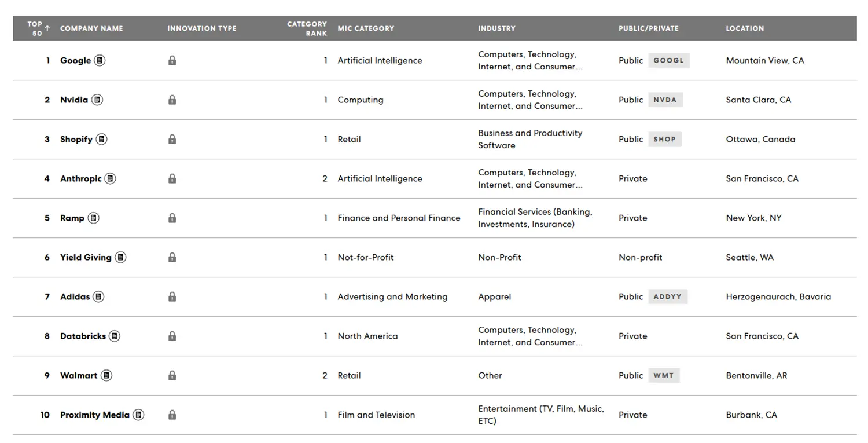868x443 pixels.
Task: Click the document icon next to Nvidia
Action: 97,100
